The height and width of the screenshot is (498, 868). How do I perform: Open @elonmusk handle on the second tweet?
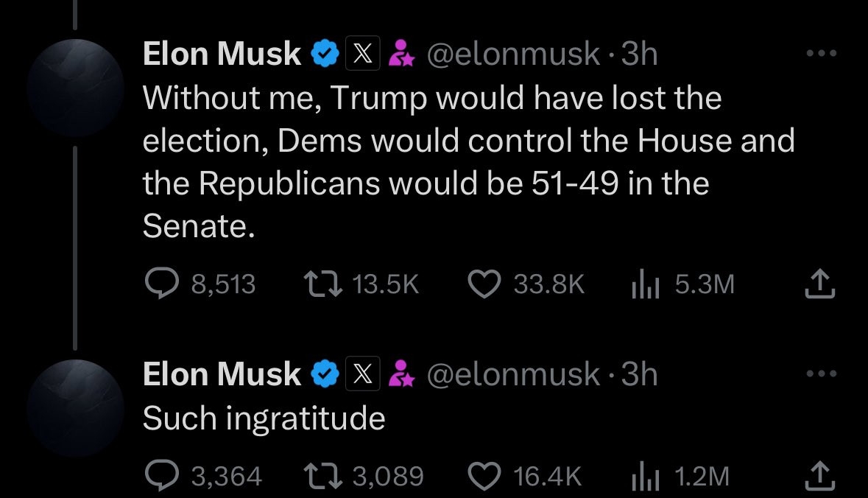point(513,375)
